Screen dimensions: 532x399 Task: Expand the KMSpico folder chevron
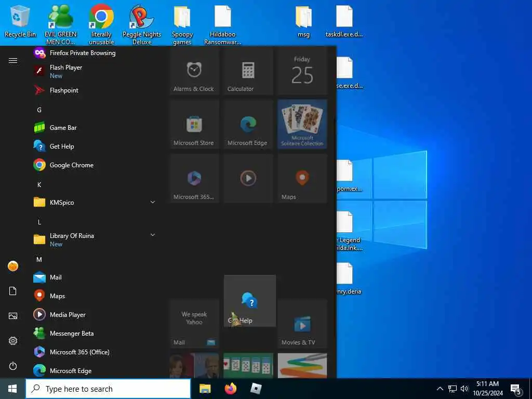[x=153, y=202]
